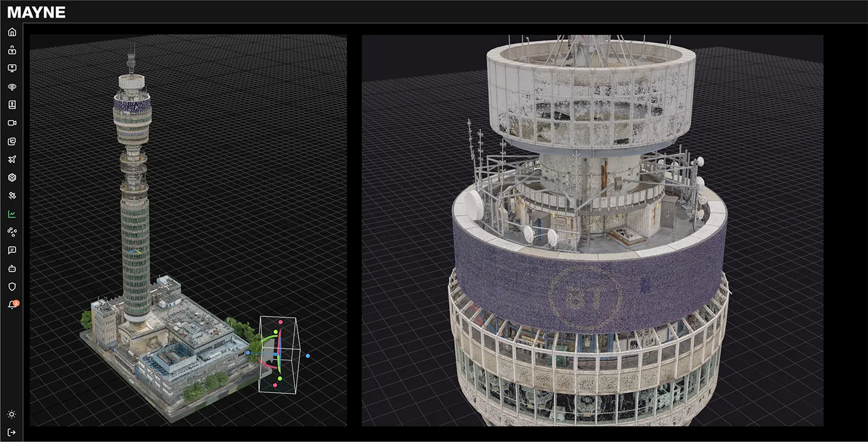The width and height of the screenshot is (868, 442).
Task: Click the VR/immersive view icon
Action: click(12, 86)
